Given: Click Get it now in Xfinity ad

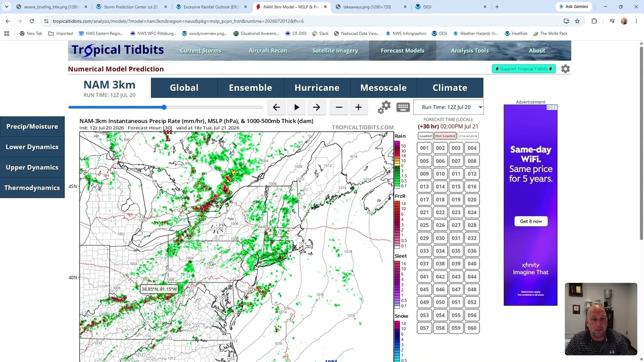Looking at the screenshot, I should coord(531,221).
